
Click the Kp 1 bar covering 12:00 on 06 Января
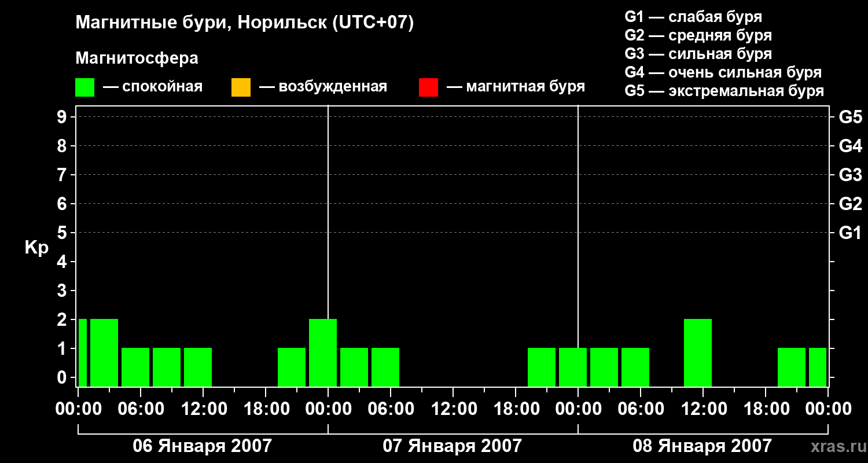(x=198, y=367)
